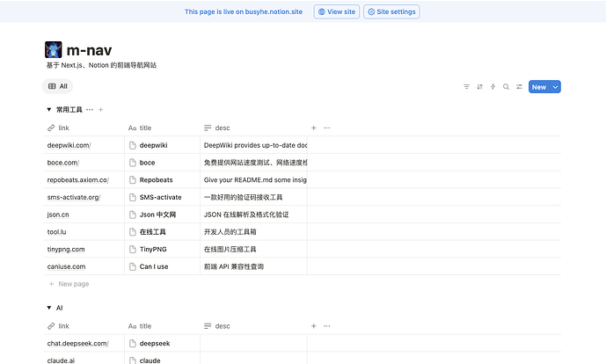The width and height of the screenshot is (606, 364).
Task: Click page icon next to deepseek title
Action: click(x=133, y=344)
